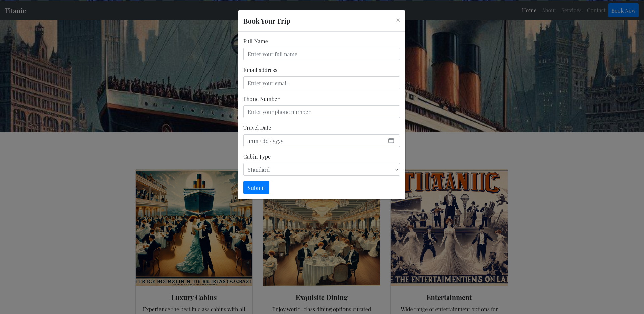Image resolution: width=644 pixels, height=314 pixels.
Task: Select the month segment in Travel Date
Action: 254,141
